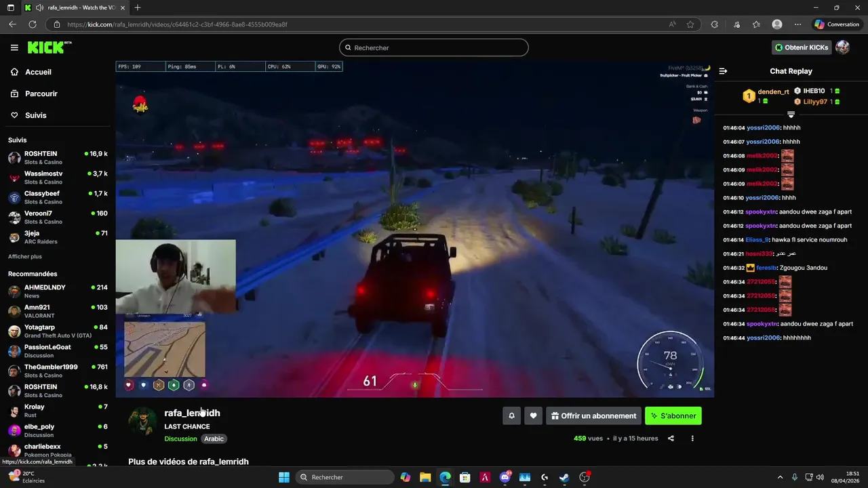Focus the Rechercher search field on Kick
The image size is (868, 488).
click(x=434, y=47)
